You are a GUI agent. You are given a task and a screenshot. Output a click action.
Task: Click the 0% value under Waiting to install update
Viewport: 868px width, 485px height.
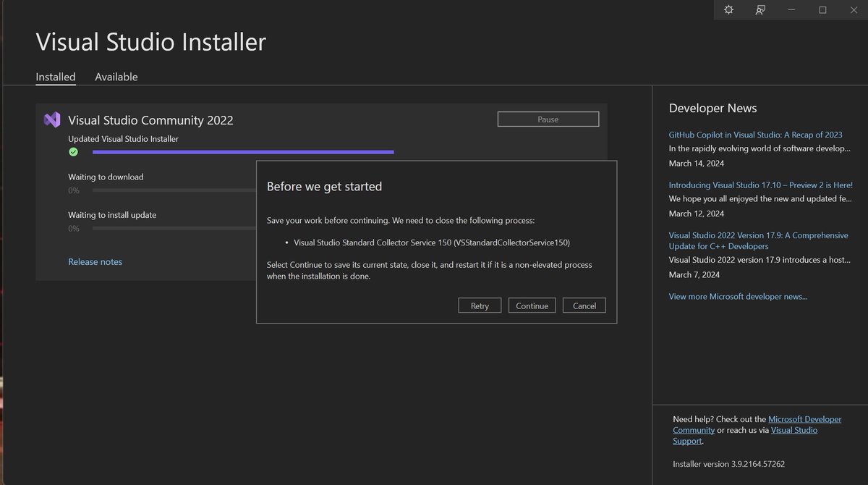click(74, 228)
